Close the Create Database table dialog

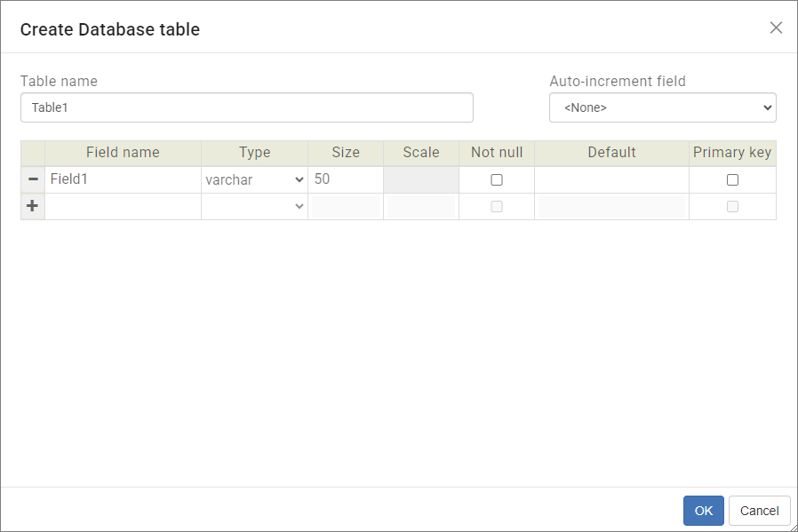pos(776,28)
